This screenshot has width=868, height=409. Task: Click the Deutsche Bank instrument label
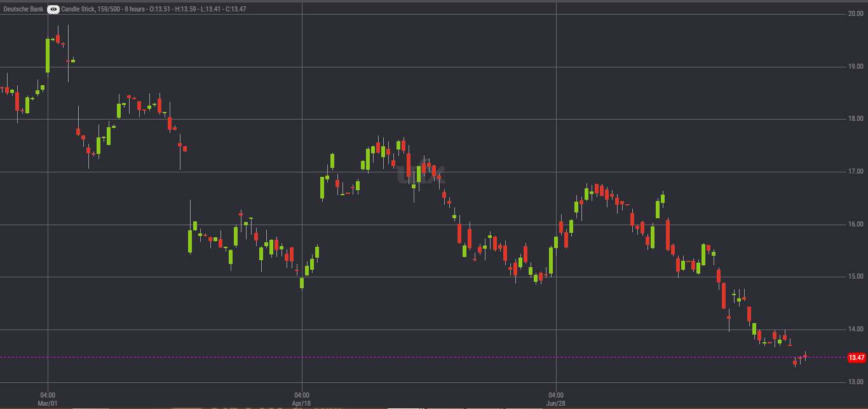coord(24,10)
